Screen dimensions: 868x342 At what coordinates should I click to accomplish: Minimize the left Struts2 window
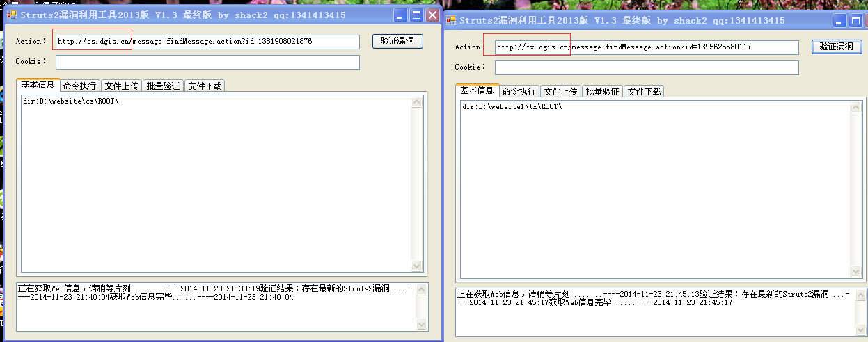pyautogui.click(x=401, y=15)
